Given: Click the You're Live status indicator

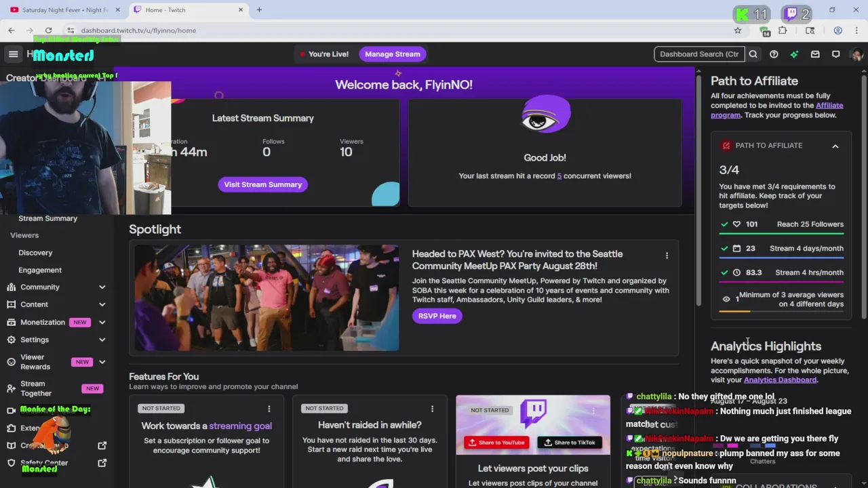Looking at the screenshot, I should [324, 54].
